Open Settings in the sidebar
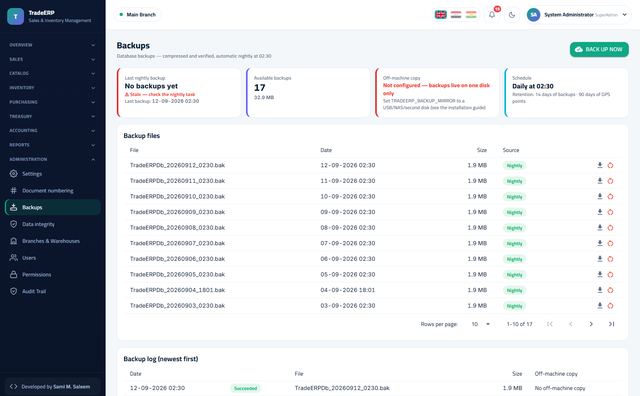 pyautogui.click(x=52, y=174)
